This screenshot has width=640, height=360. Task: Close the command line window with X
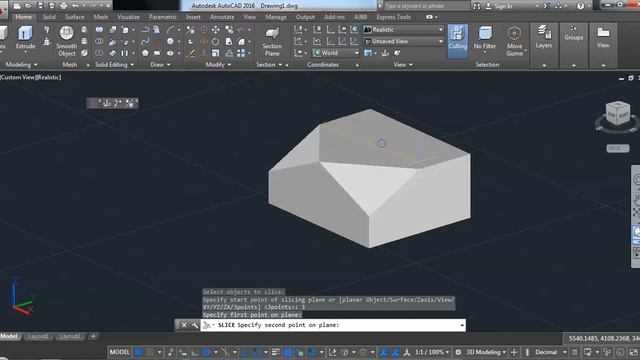pos(184,325)
